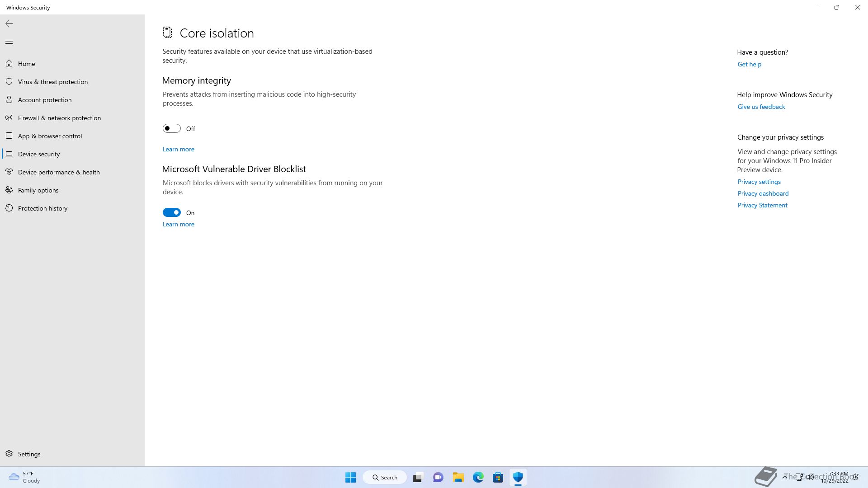
Task: Click 'Microsoft Vulnerable Driver Blocklist' heading
Action: click(x=234, y=169)
